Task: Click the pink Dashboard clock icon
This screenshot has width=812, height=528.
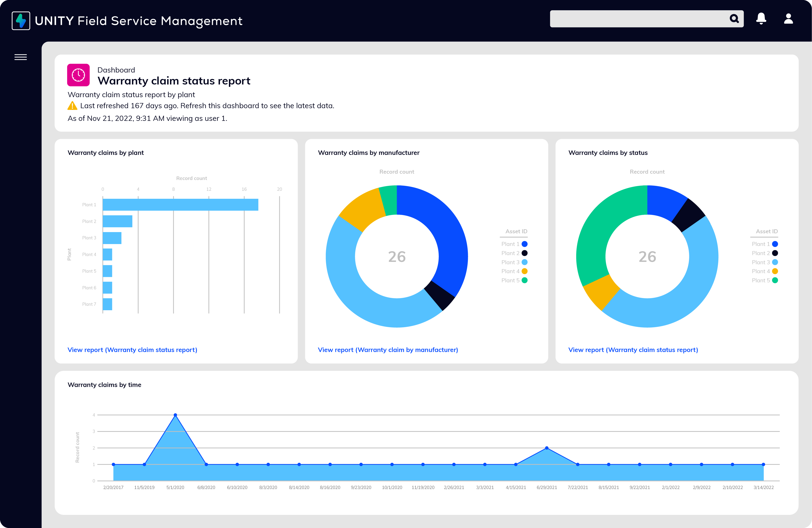Action: pos(78,75)
